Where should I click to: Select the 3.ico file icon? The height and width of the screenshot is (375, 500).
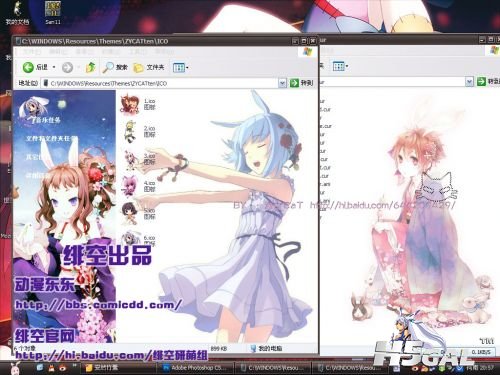click(130, 159)
